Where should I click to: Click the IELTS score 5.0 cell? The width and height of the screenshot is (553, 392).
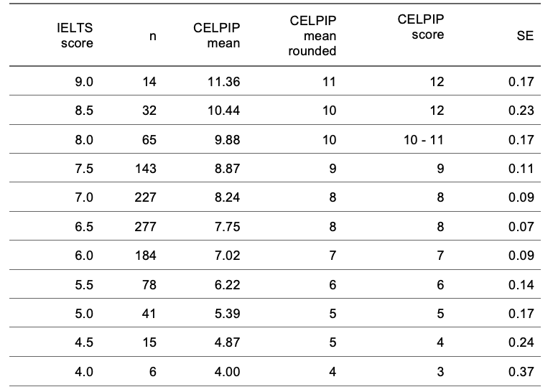(84, 314)
